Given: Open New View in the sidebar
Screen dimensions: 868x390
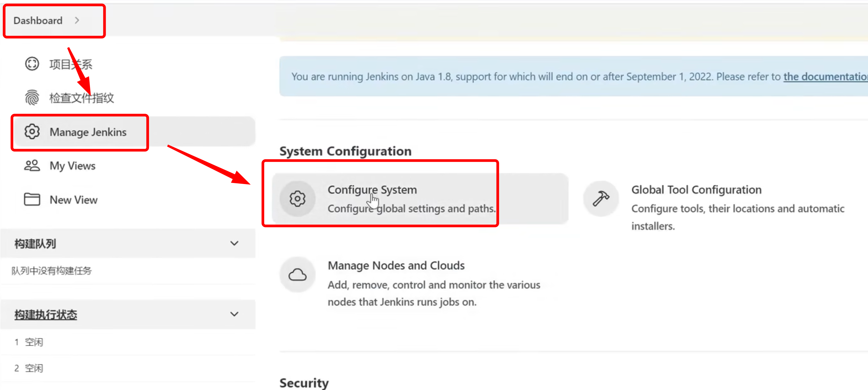Looking at the screenshot, I should tap(73, 200).
